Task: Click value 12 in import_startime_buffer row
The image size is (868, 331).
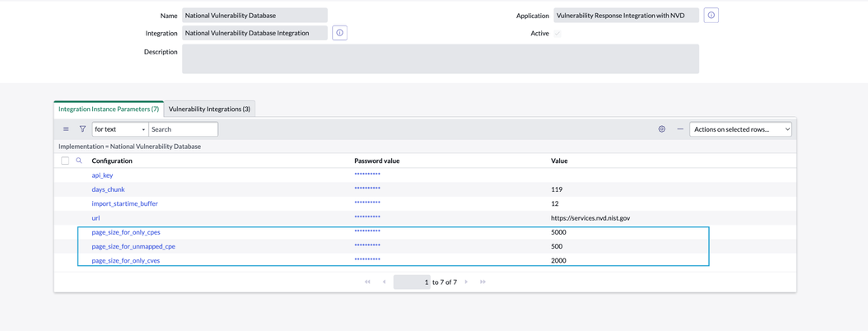Action: [555, 203]
